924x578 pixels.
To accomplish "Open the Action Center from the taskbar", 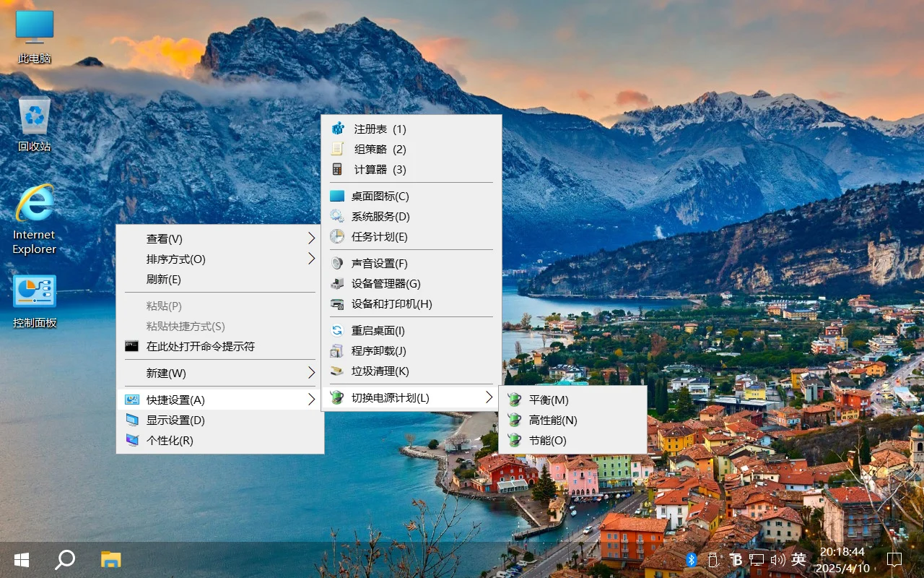I will point(894,559).
